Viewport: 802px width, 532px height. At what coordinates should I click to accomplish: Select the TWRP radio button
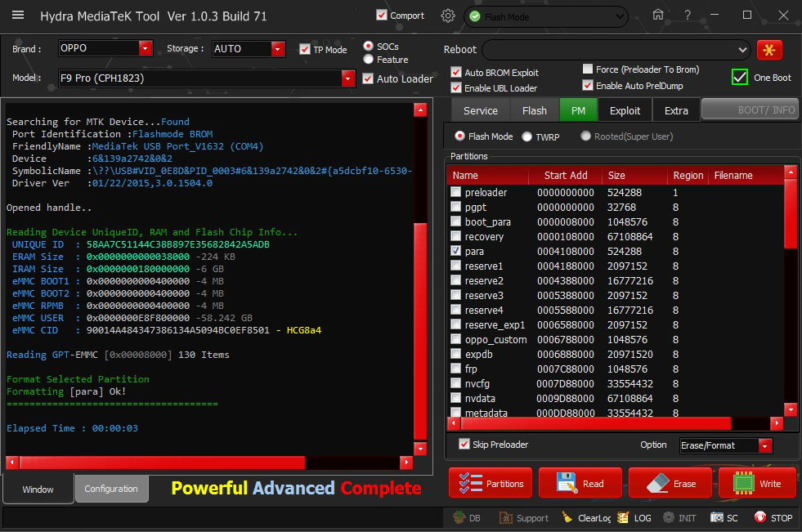[x=526, y=136]
